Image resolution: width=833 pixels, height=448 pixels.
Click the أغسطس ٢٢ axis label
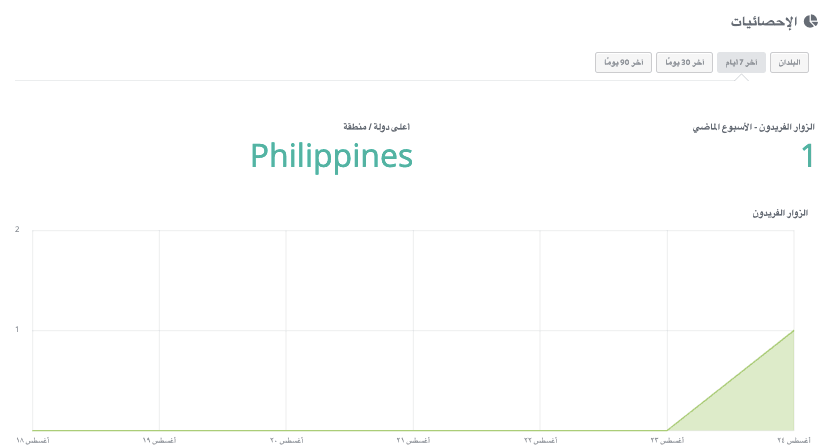coord(540,441)
